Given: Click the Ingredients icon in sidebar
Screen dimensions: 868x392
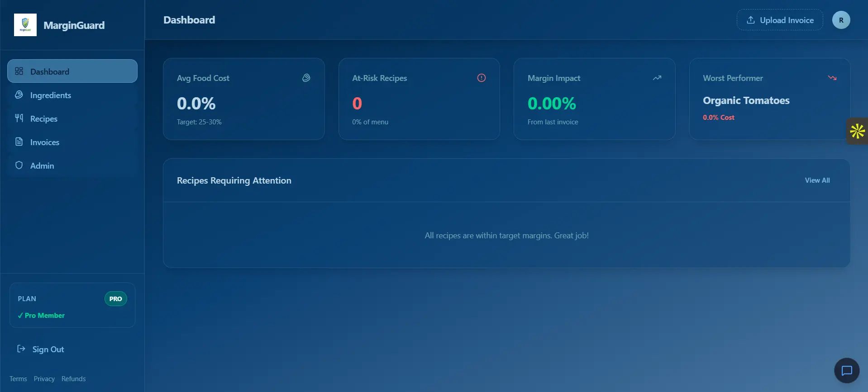Looking at the screenshot, I should coord(19,94).
